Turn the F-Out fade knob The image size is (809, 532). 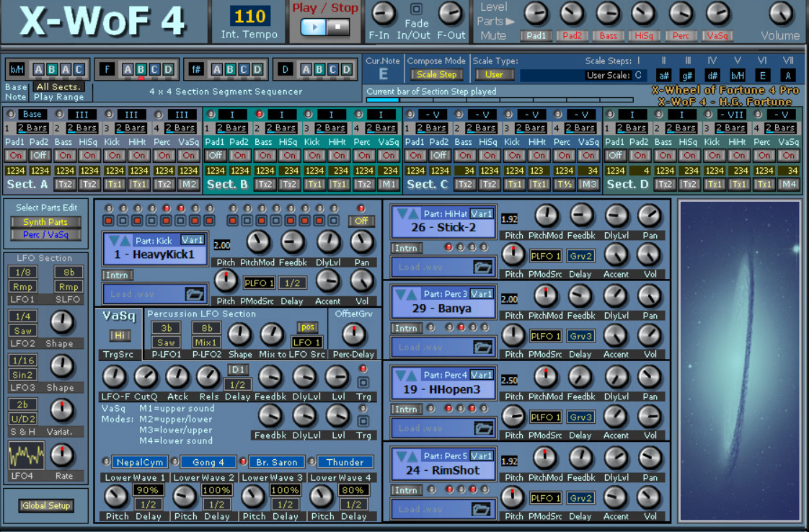click(x=450, y=14)
